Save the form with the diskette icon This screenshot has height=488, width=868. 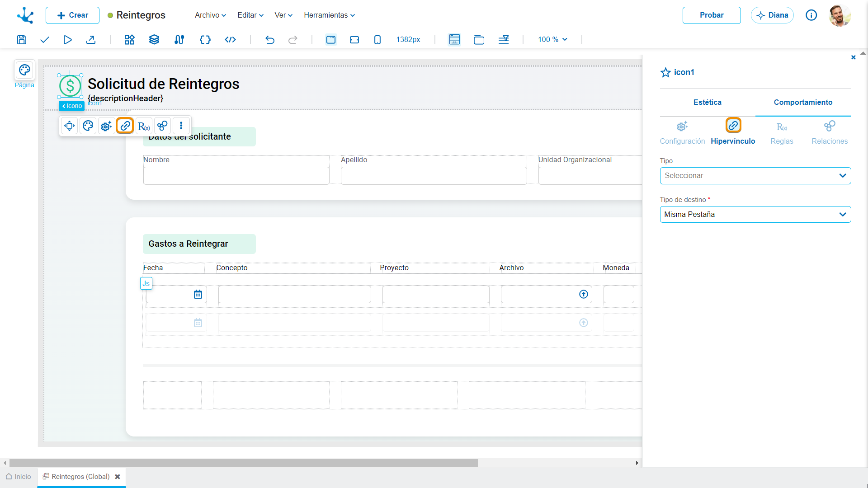[x=21, y=40]
